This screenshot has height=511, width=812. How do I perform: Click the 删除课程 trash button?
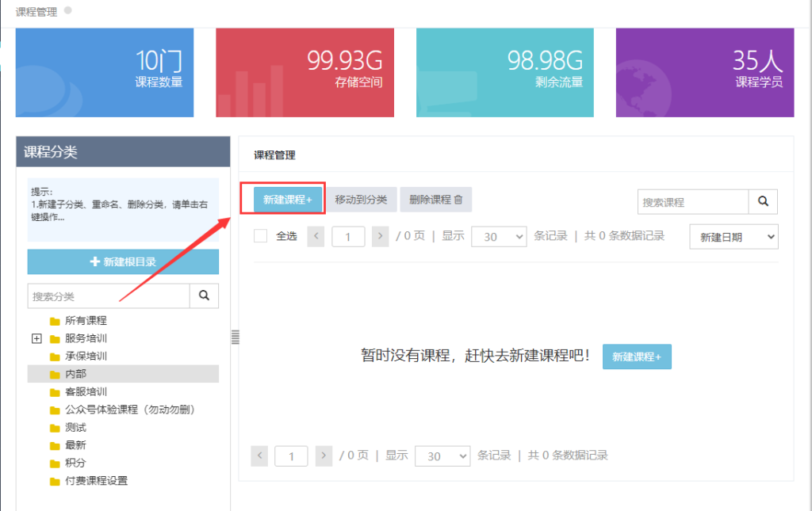435,200
